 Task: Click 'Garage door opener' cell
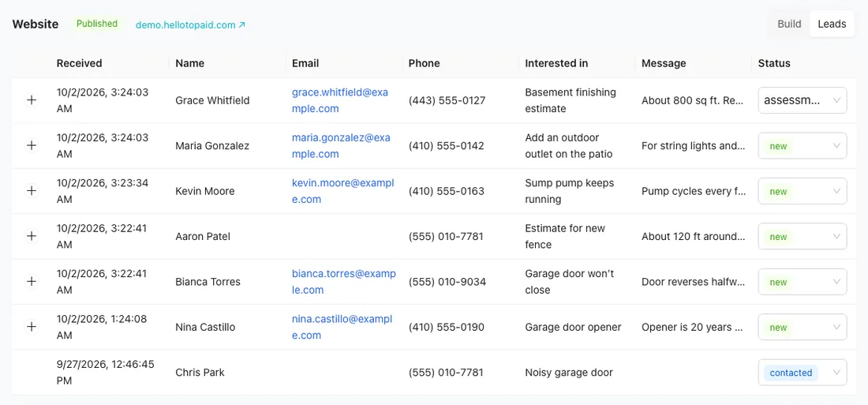[573, 328]
